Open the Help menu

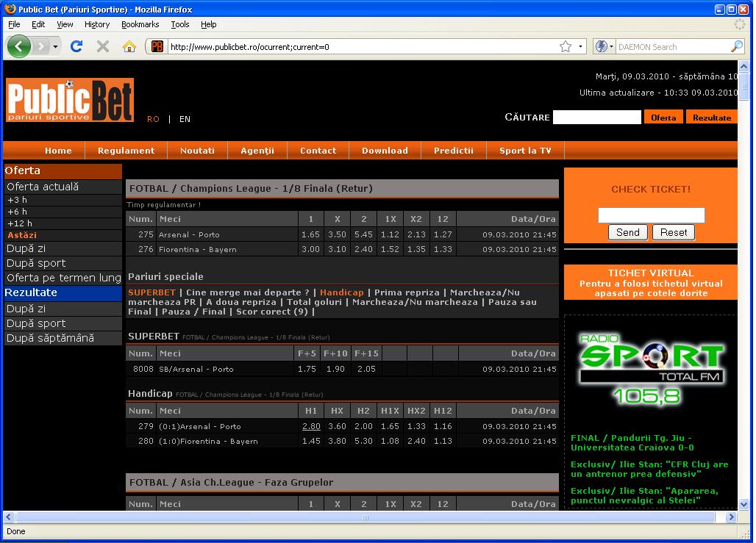tap(208, 24)
